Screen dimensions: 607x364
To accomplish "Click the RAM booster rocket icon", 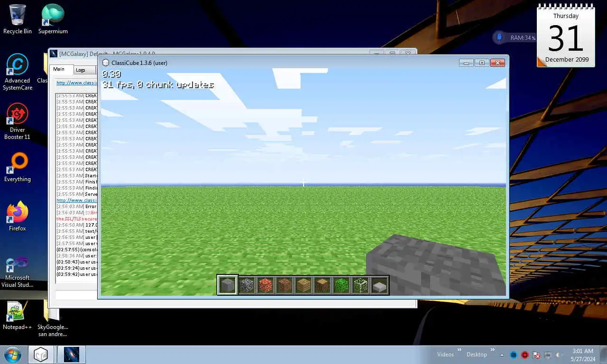I will pyautogui.click(x=499, y=37).
